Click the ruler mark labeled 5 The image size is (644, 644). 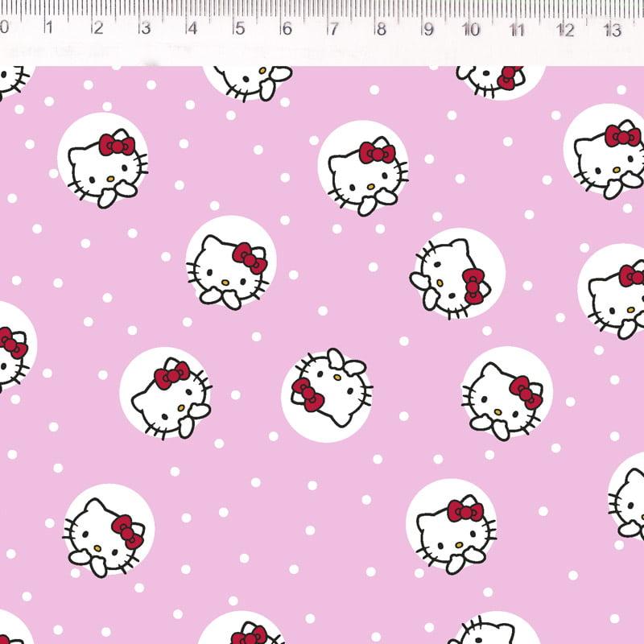pos(239,28)
